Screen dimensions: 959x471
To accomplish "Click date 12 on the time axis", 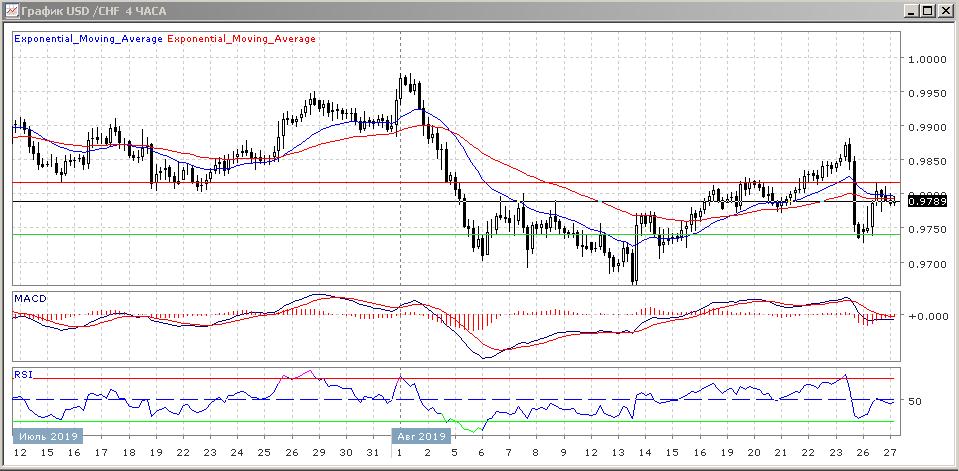I will (x=19, y=453).
